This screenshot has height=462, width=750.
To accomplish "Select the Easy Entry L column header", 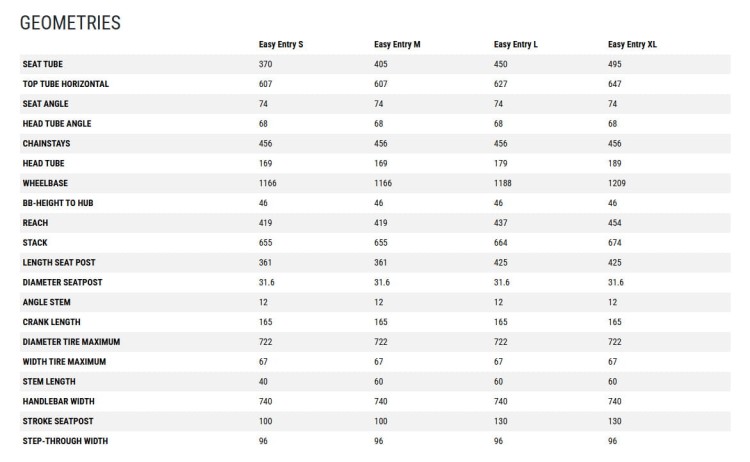I will (x=516, y=44).
